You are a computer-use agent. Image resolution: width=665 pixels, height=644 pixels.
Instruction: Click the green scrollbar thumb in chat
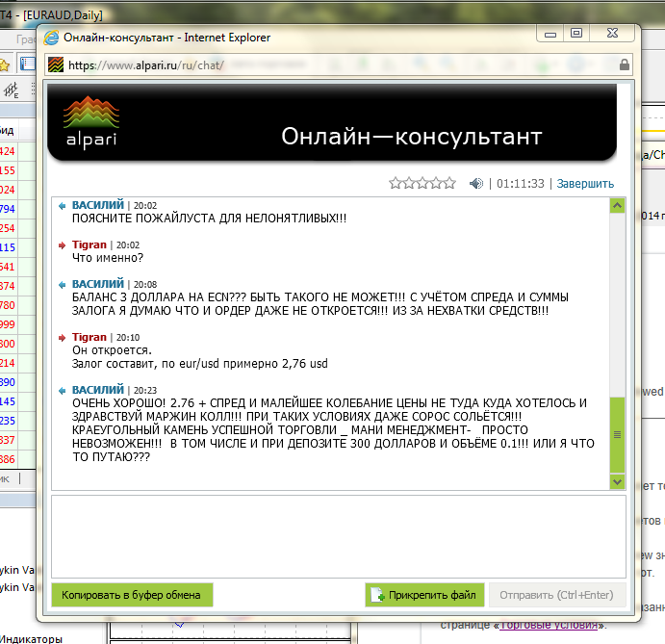click(x=617, y=435)
